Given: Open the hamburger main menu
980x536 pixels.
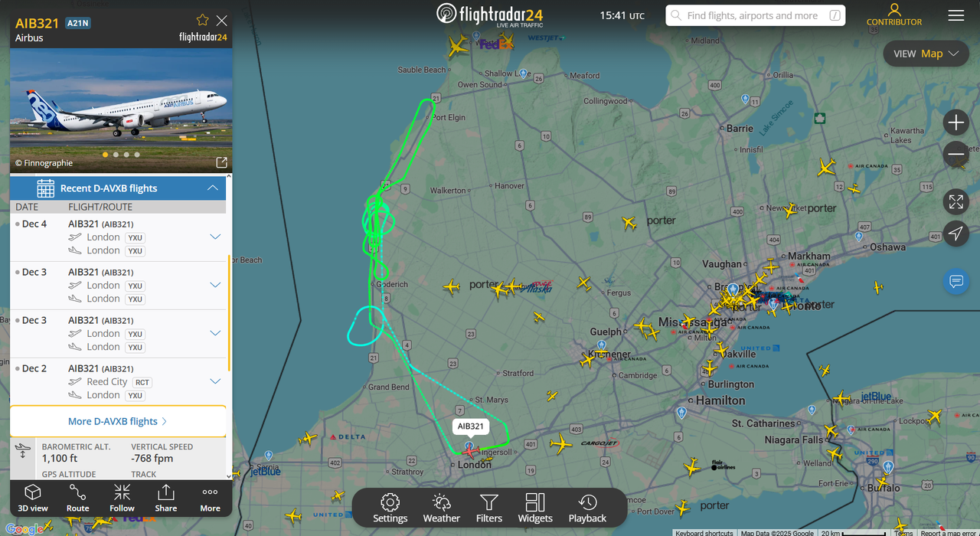Looking at the screenshot, I should coord(955,15).
